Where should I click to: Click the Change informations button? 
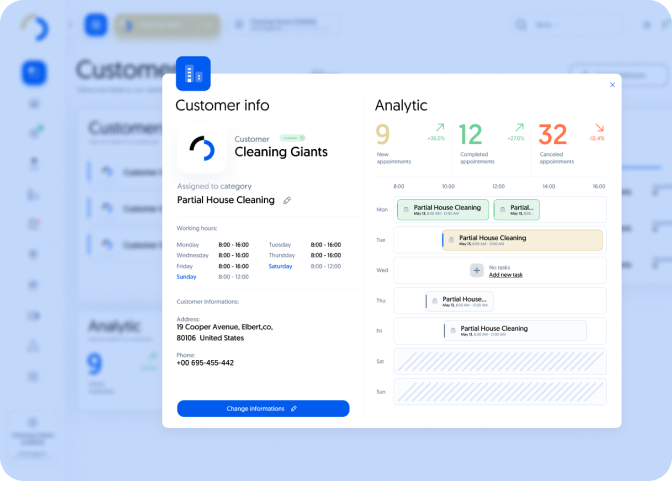pyautogui.click(x=263, y=408)
